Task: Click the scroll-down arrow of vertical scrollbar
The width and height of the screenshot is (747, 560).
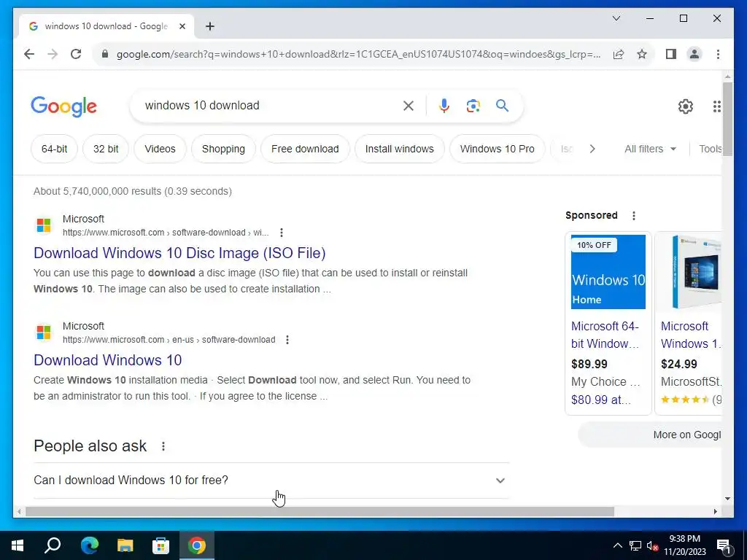Action: point(727,499)
